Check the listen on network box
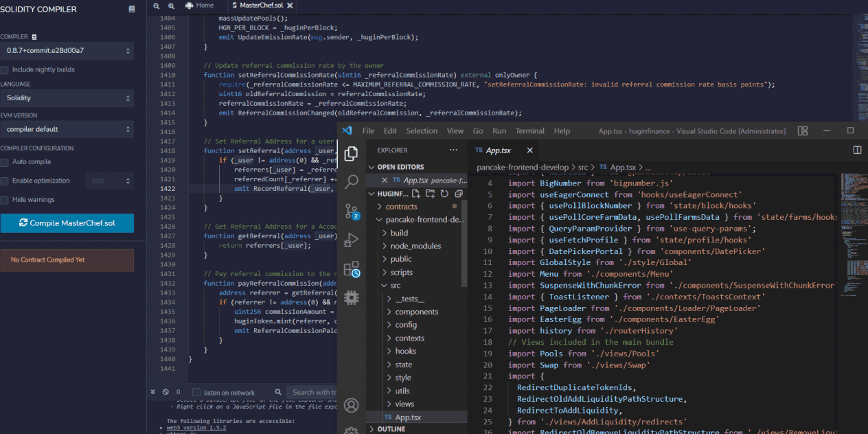This screenshot has height=434, width=868. 196,392
